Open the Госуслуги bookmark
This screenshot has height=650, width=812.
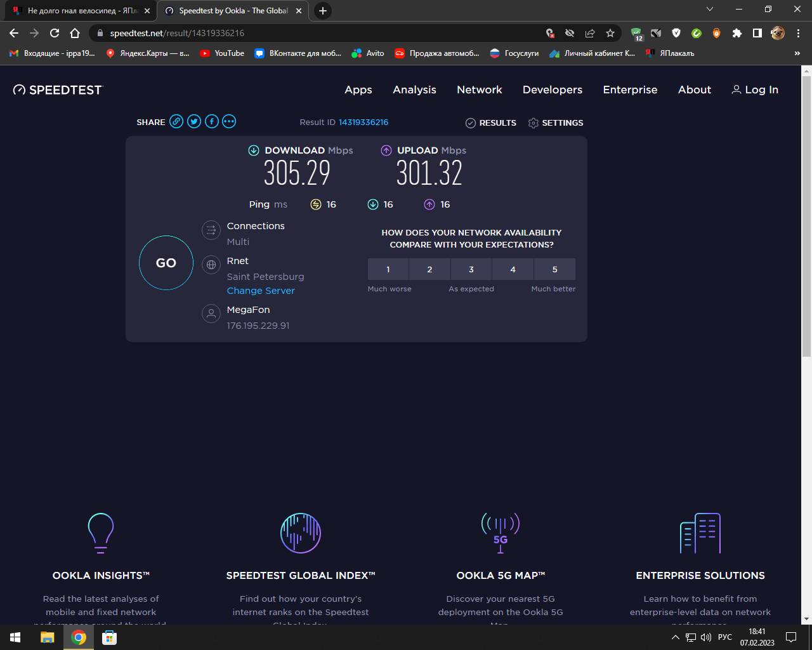[x=514, y=53]
